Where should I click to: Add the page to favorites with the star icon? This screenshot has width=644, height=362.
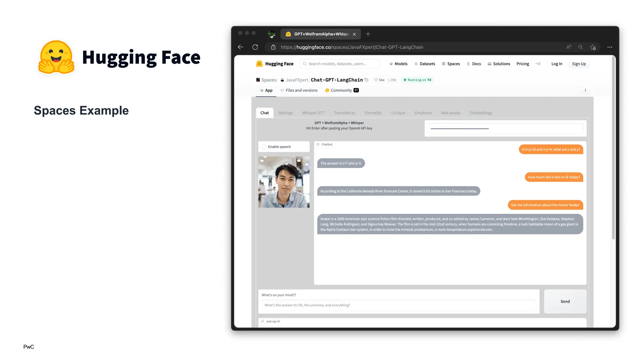[x=593, y=47]
